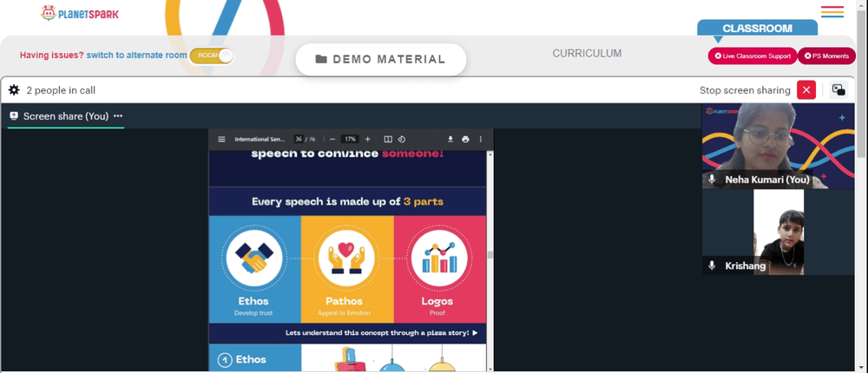Rotate the PDF counterclockwise
868x373 pixels.
[402, 140]
